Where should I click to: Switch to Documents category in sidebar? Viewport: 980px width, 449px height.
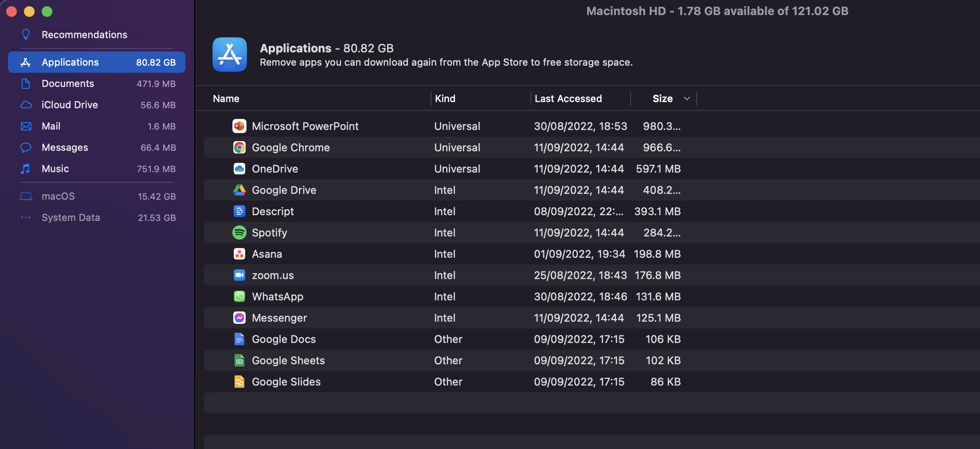[68, 83]
